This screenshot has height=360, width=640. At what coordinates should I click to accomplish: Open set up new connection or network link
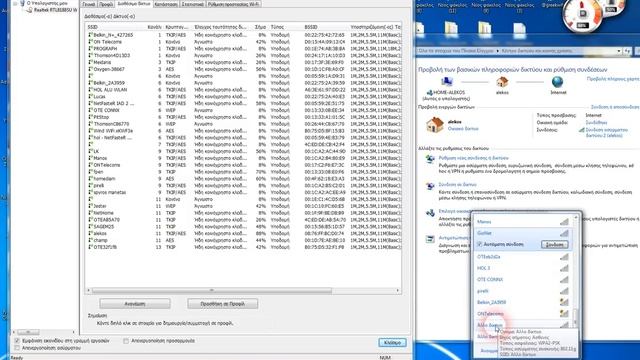473,158
